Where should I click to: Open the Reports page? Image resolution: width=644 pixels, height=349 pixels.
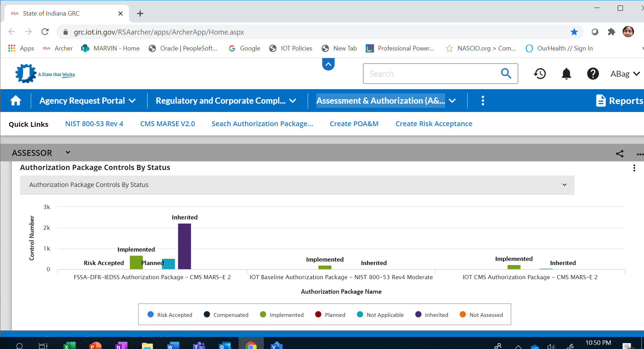point(619,101)
